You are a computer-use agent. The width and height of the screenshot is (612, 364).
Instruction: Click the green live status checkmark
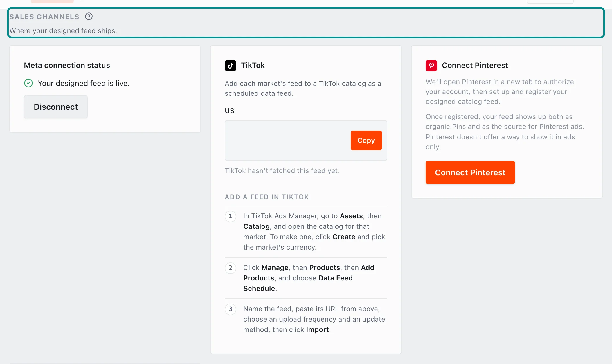(x=28, y=83)
